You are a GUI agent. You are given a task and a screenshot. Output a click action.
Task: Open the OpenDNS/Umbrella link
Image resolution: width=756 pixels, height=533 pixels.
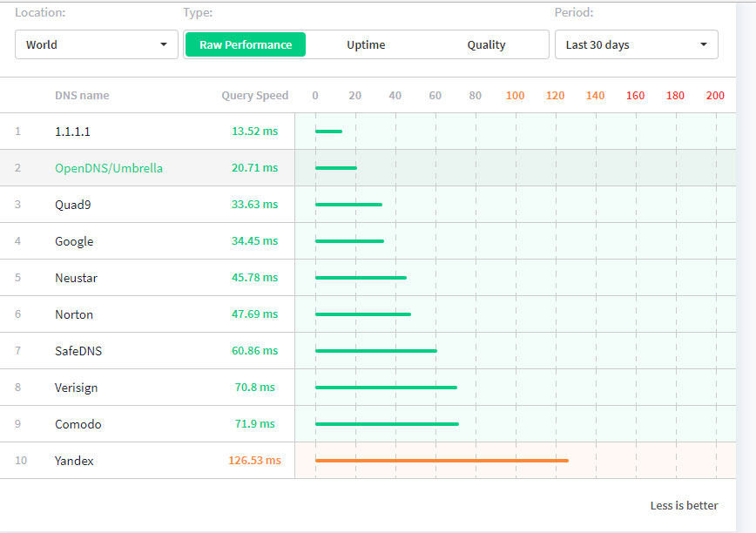pyautogui.click(x=109, y=168)
